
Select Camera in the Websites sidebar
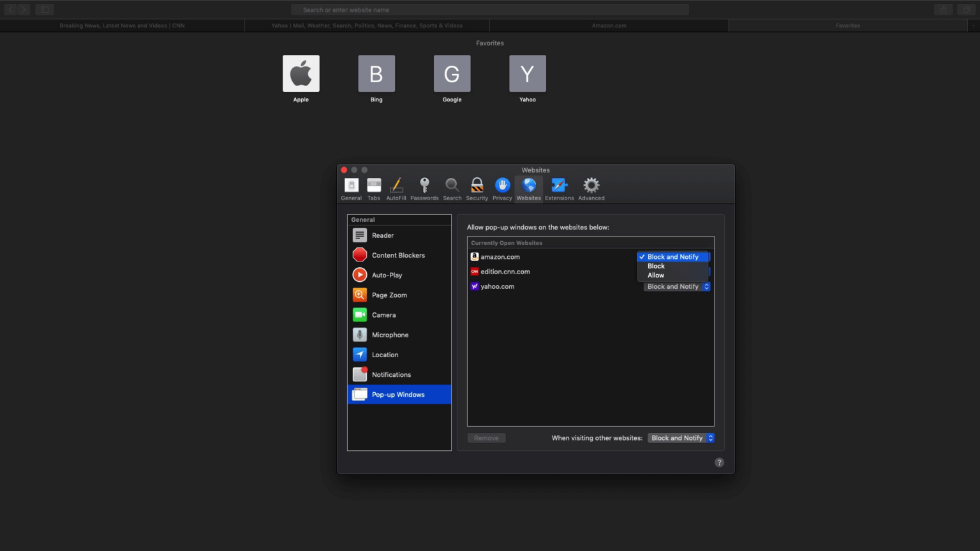tap(384, 314)
